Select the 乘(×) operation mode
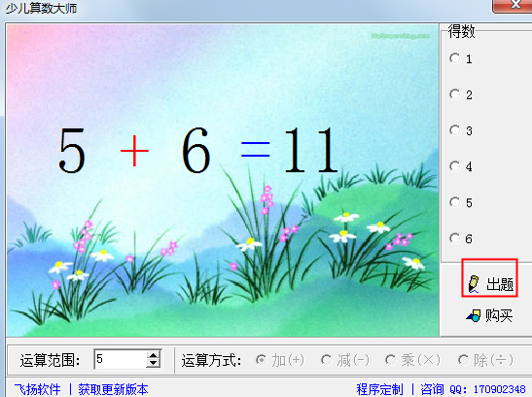This screenshot has width=532, height=397. point(412,360)
